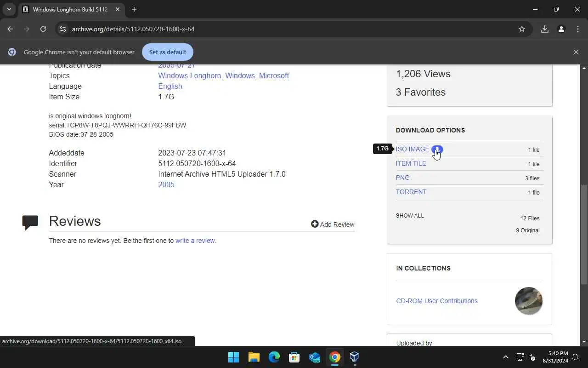
Task: Open the TORRENT download option
Action: (411, 192)
